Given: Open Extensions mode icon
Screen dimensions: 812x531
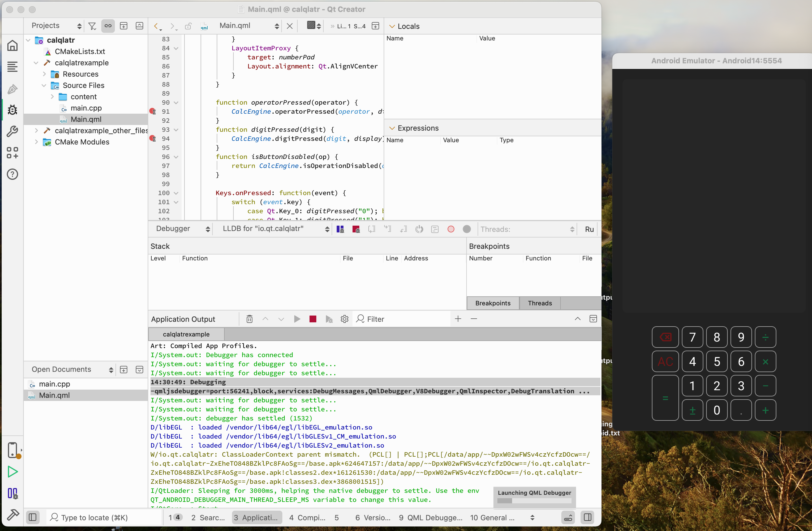Looking at the screenshot, I should [x=12, y=152].
